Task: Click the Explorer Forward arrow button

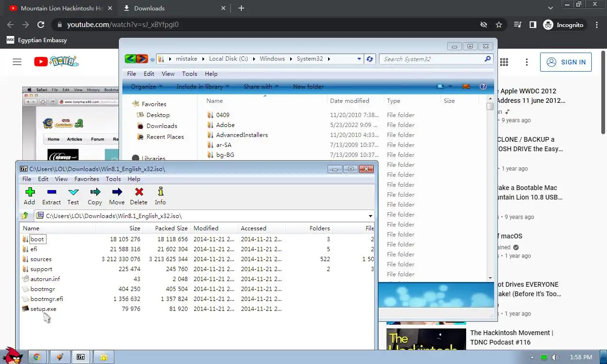Action: 142,59
